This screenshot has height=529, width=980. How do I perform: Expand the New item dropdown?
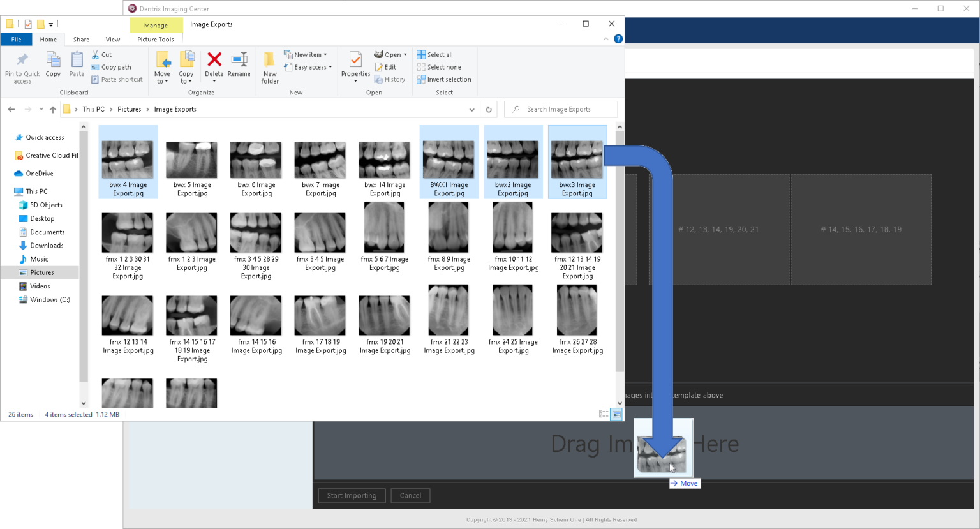[307, 54]
